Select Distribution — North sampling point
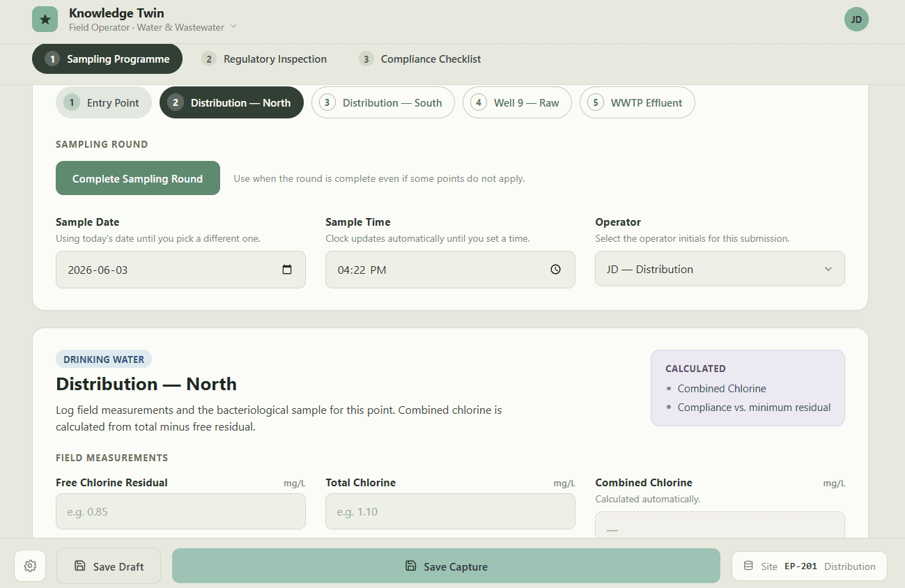The image size is (905, 588). pyautogui.click(x=231, y=102)
